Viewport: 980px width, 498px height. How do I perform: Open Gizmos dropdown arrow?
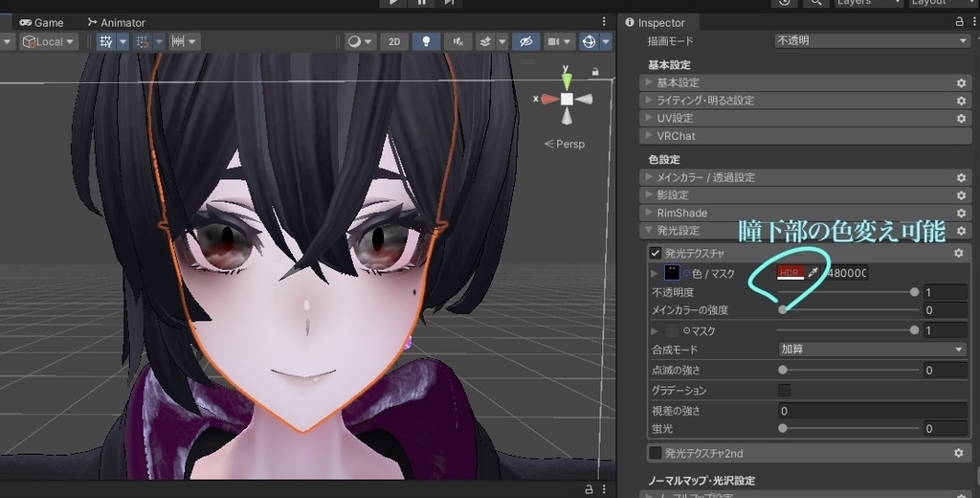606,42
